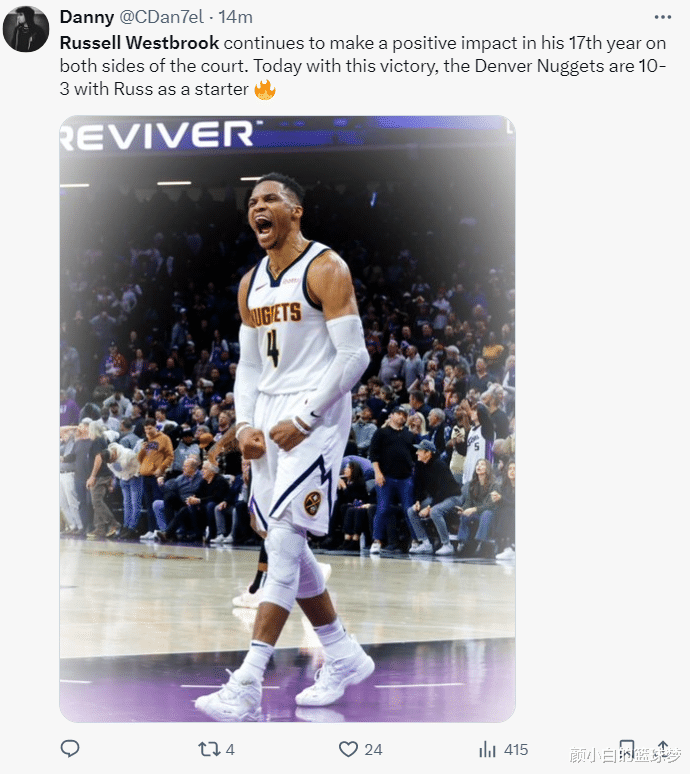The image size is (690, 774).
Task: Like the tweet with the heart icon
Action: (348, 749)
